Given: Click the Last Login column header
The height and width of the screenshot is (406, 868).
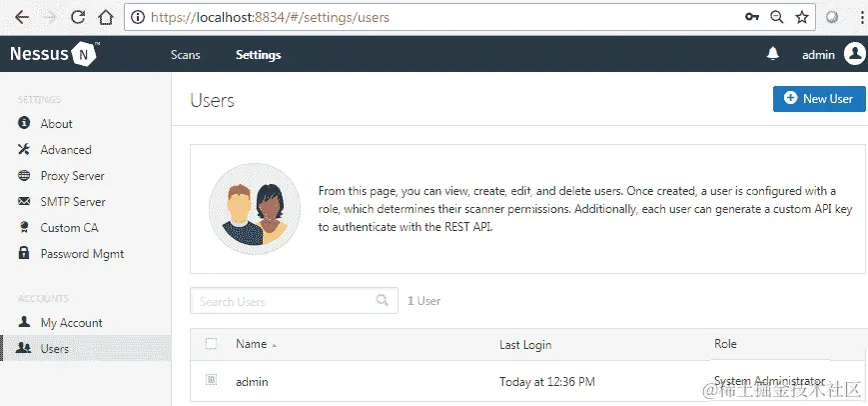Looking at the screenshot, I should click(x=525, y=345).
